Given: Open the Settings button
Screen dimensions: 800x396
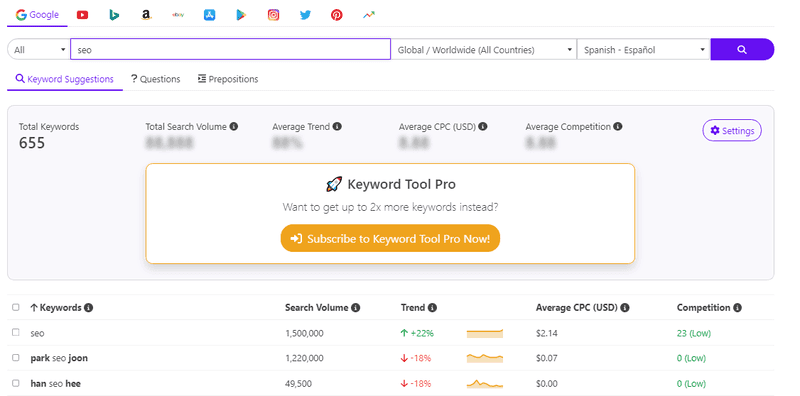Looking at the screenshot, I should (732, 131).
